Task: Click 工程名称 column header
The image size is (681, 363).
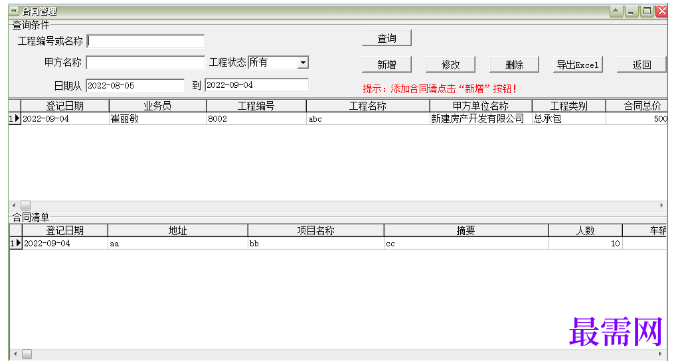Action: coord(368,106)
